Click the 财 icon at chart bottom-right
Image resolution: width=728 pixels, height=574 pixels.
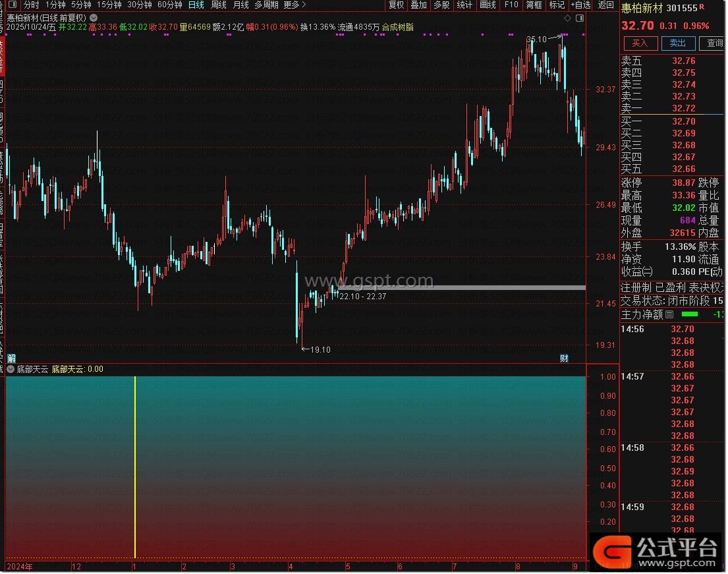pyautogui.click(x=564, y=359)
